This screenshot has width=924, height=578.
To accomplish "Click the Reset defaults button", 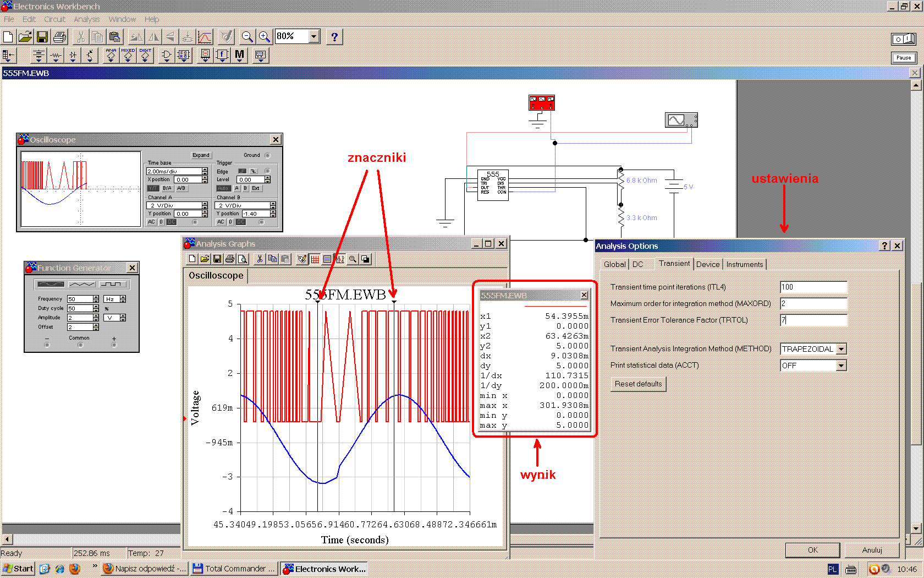I will pos(638,384).
